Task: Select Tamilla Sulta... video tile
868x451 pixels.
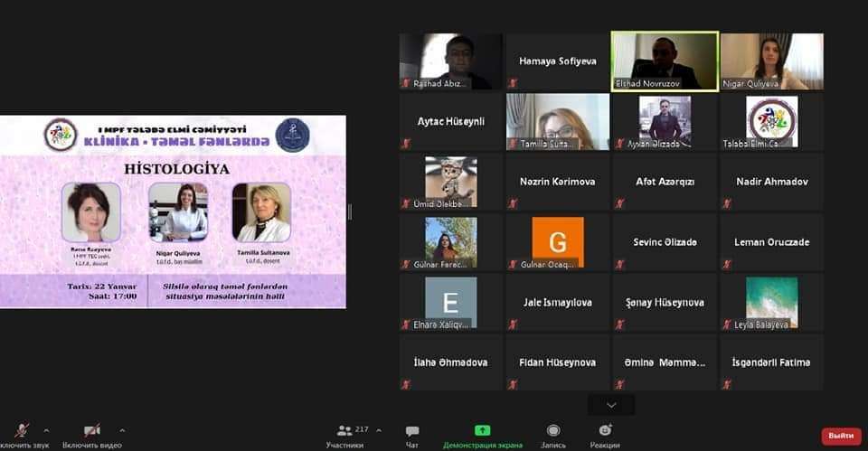Action: pyautogui.click(x=558, y=122)
